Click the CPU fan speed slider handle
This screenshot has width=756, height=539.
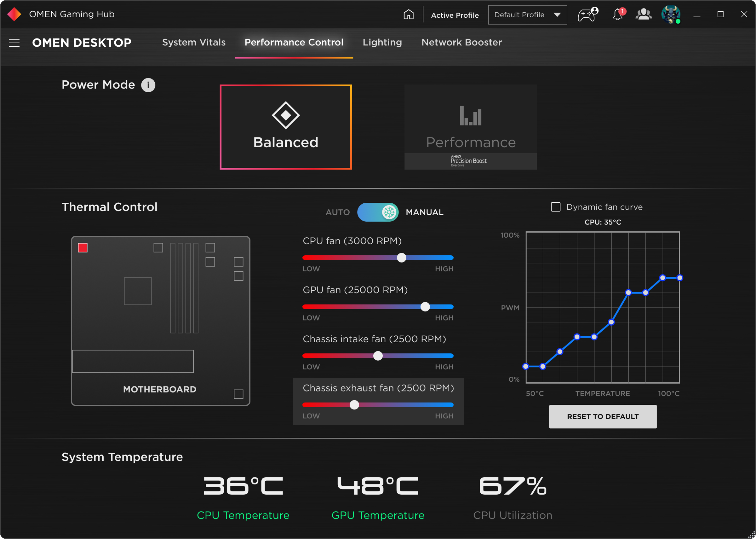click(x=402, y=258)
